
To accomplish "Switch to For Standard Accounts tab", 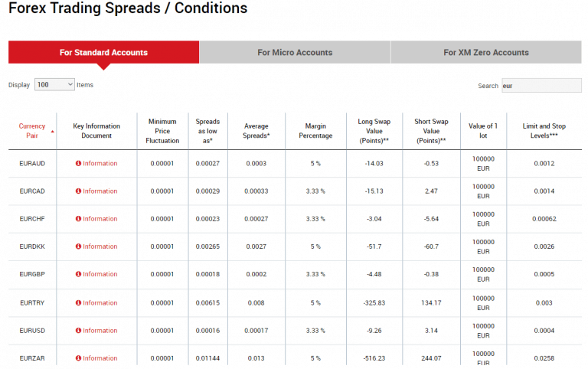I will (103, 53).
